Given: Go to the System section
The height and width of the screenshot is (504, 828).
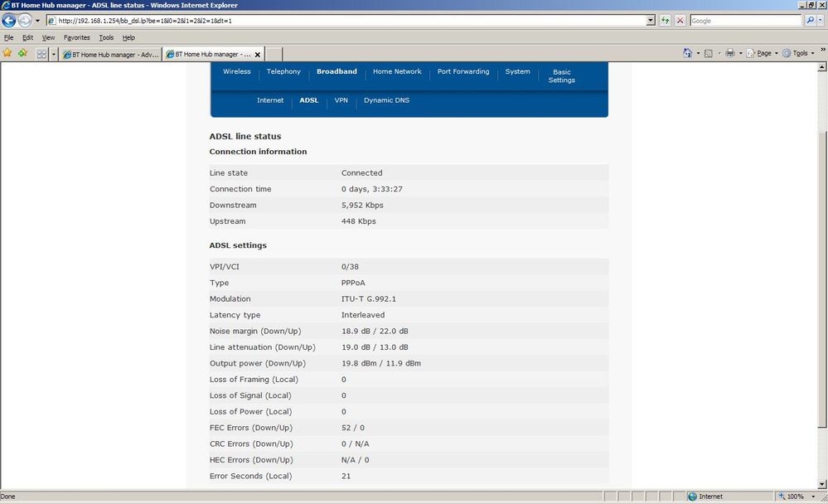Looking at the screenshot, I should click(517, 71).
